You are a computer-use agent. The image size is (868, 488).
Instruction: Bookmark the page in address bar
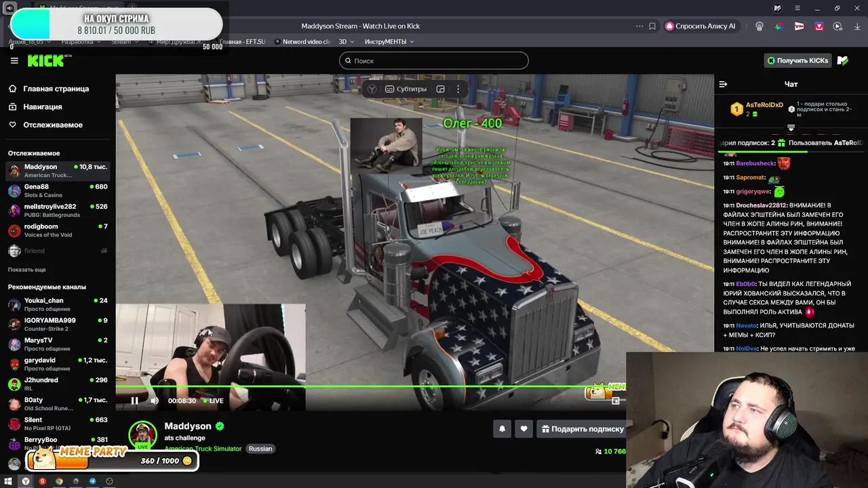point(652,26)
